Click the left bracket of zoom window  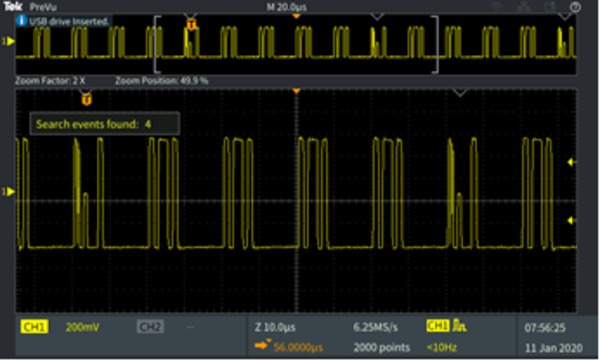pos(156,44)
